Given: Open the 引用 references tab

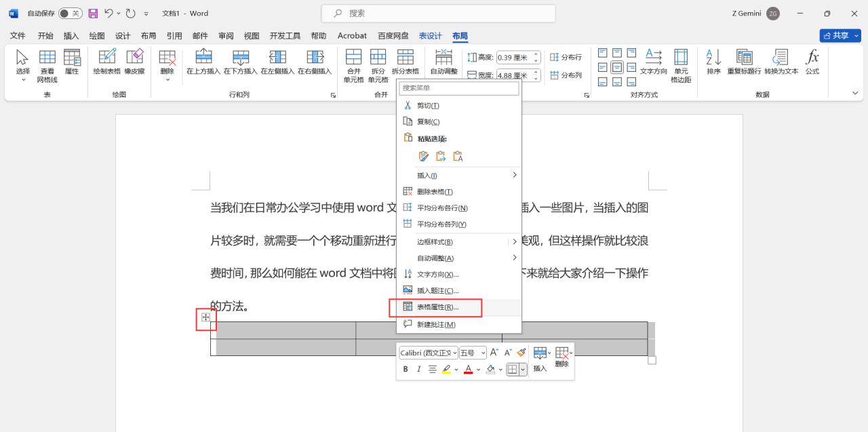Looking at the screenshot, I should point(174,36).
